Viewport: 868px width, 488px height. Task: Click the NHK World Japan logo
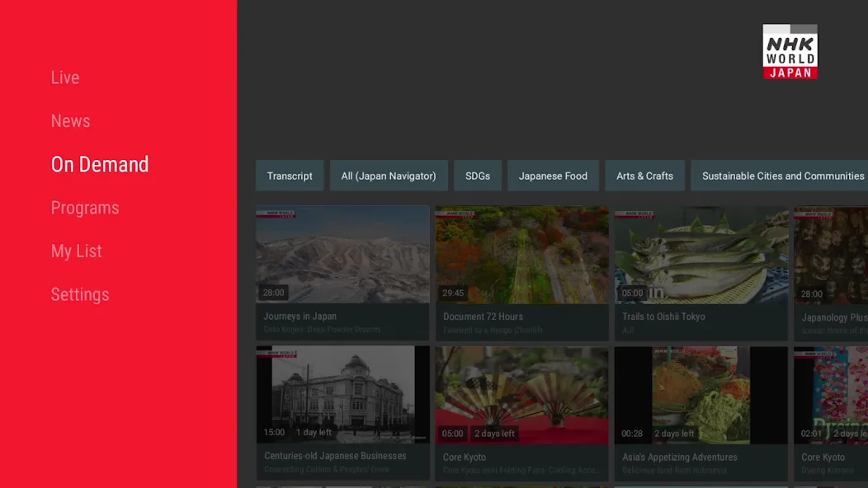click(790, 51)
